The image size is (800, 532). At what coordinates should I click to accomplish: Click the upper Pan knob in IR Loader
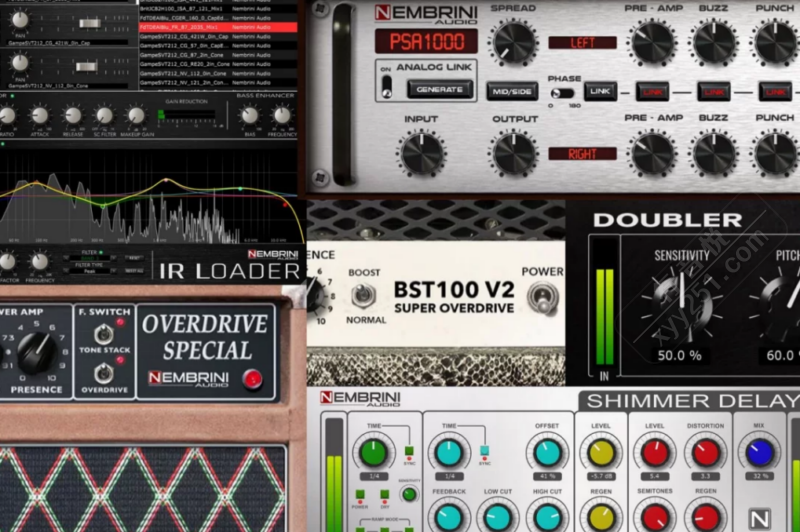click(20, 19)
